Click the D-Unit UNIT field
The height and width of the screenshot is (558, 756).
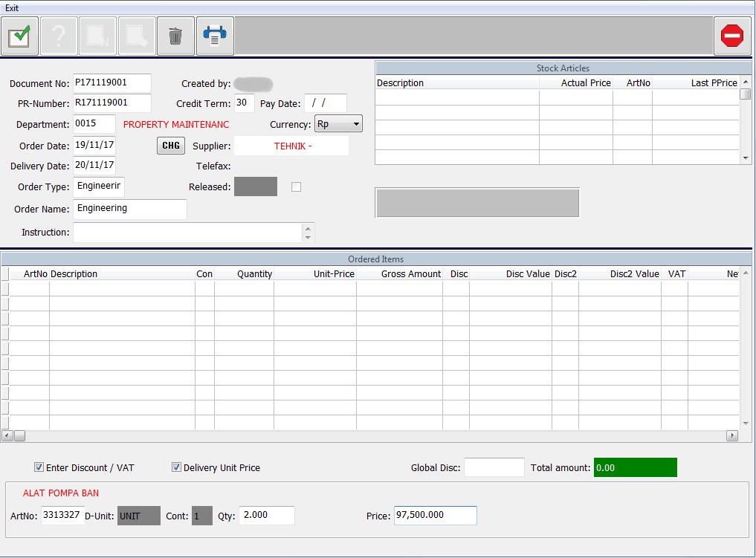point(139,516)
